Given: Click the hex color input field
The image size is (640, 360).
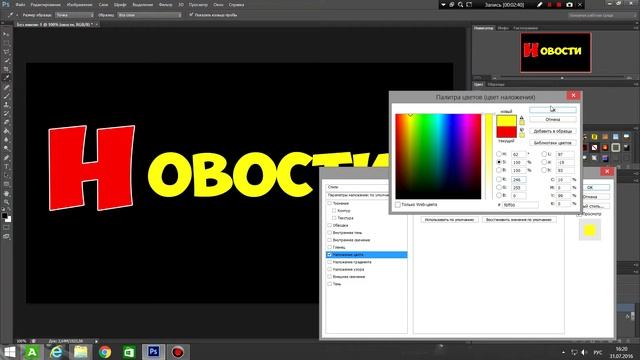Looking at the screenshot, I should click(520, 204).
